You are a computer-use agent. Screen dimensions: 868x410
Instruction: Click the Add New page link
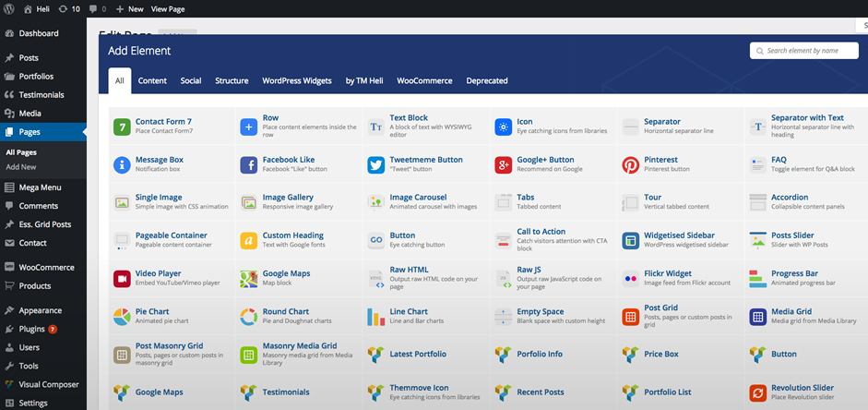[x=21, y=167]
